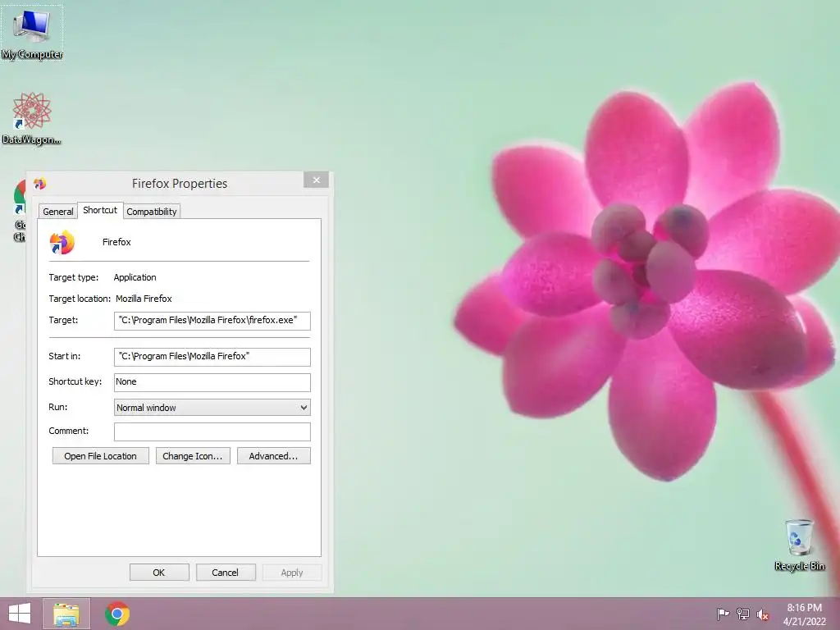Click the Open File Location button
The height and width of the screenshot is (630, 840).
(x=101, y=456)
